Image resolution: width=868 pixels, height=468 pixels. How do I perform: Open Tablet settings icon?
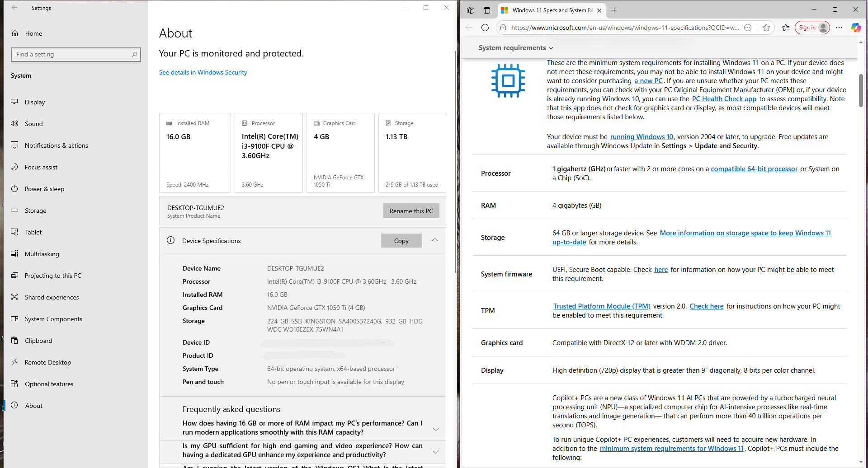coord(14,232)
